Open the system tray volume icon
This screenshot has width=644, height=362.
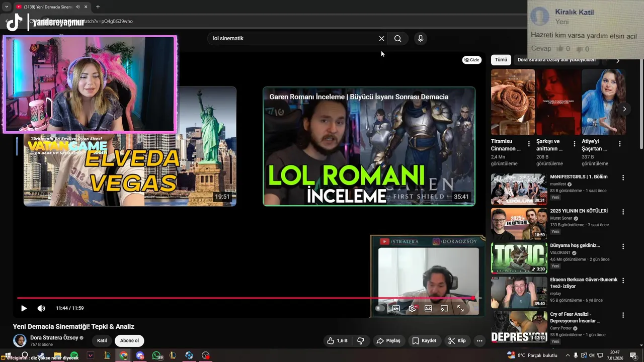pyautogui.click(x=592, y=355)
